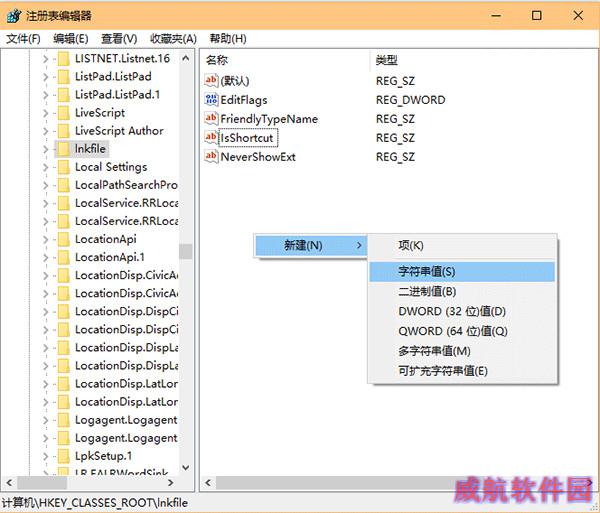The width and height of the screenshot is (600, 513).
Task: Open the 编辑(E) menu
Action: (71, 39)
